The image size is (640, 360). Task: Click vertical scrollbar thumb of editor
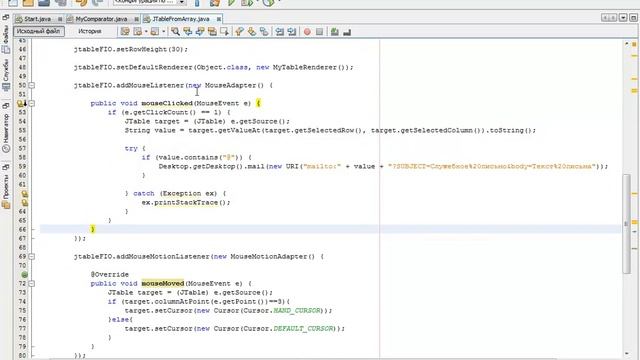627,224
